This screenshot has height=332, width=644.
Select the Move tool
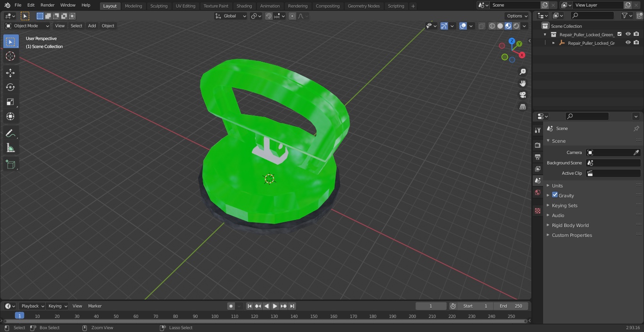(x=10, y=73)
